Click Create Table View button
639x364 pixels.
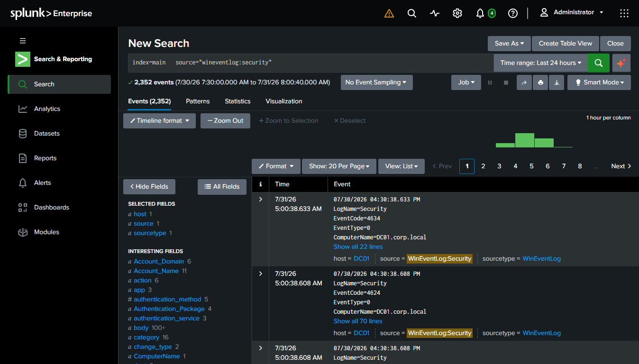566,44
